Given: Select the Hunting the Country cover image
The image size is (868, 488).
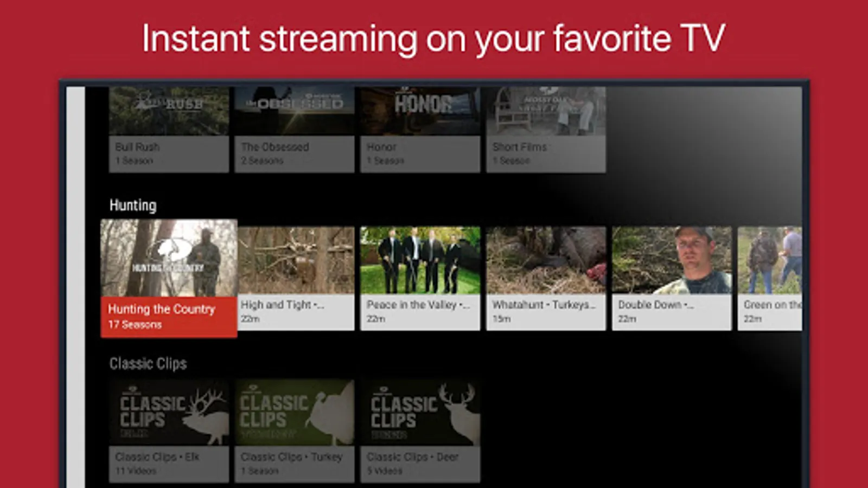Looking at the screenshot, I should (169, 258).
